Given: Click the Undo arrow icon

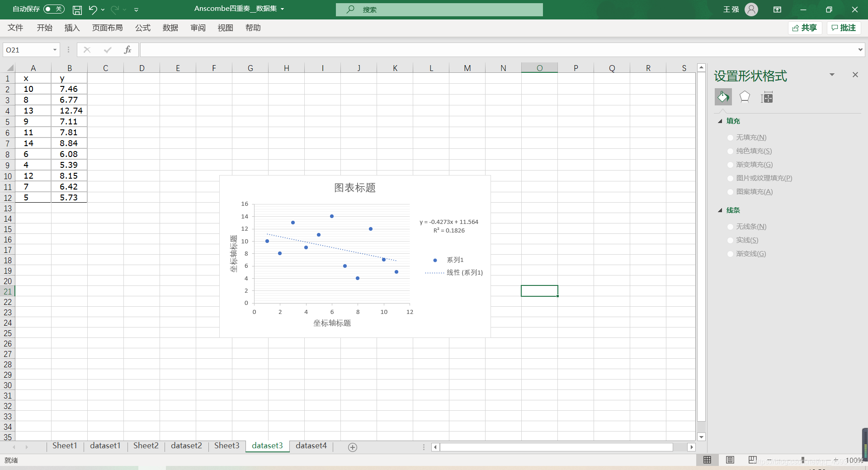Looking at the screenshot, I should pos(93,9).
